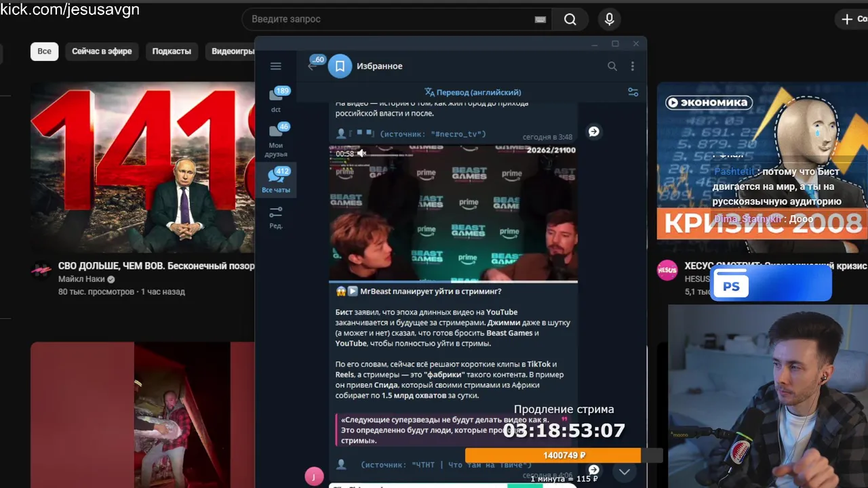Open translation settings sliders icon

633,92
